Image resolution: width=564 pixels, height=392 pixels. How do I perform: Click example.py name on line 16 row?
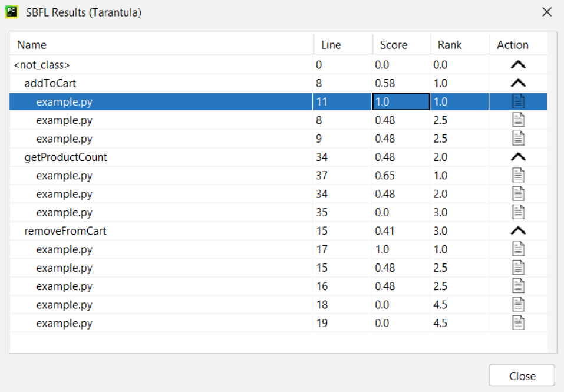(x=64, y=286)
